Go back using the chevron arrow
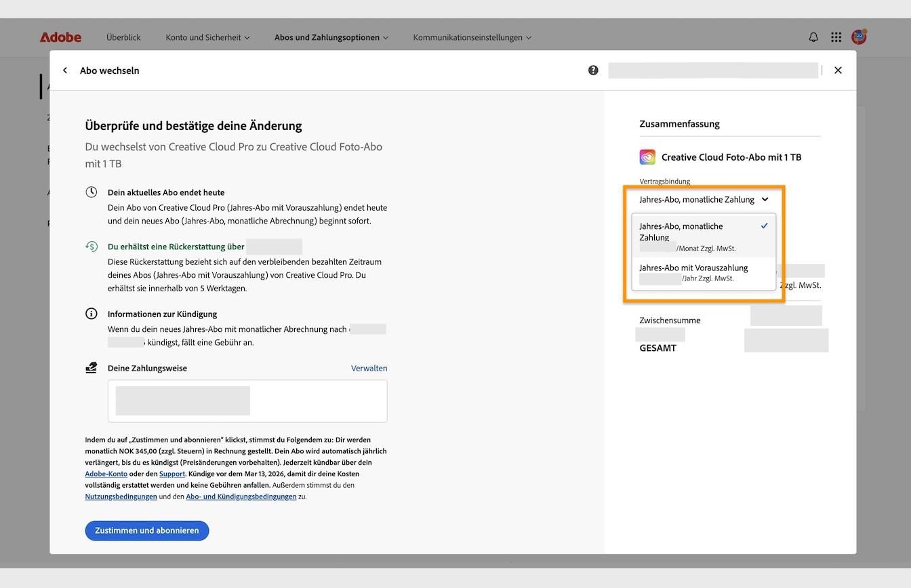Screen dimensions: 911x588 click(64, 70)
